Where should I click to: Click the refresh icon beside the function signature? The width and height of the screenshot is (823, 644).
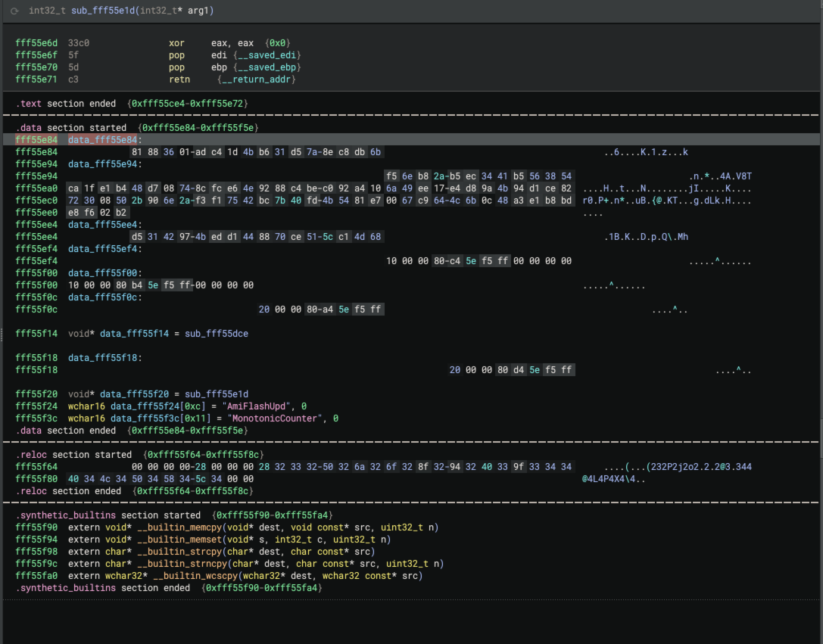[x=14, y=11]
